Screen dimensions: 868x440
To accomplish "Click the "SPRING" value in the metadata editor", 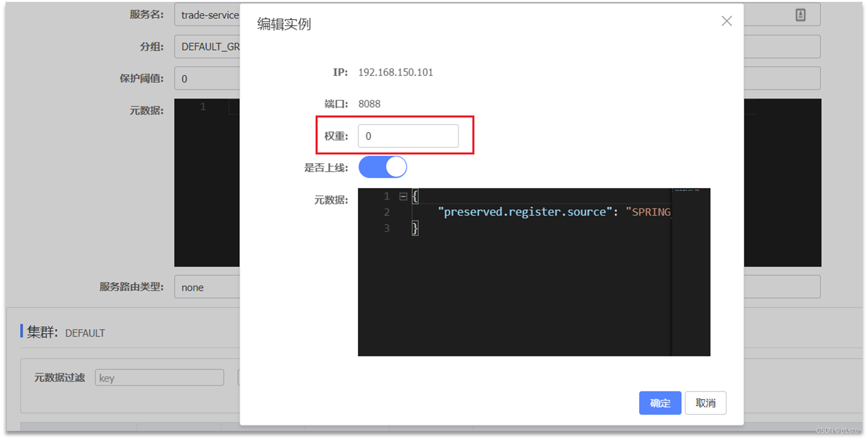I will tap(648, 212).
